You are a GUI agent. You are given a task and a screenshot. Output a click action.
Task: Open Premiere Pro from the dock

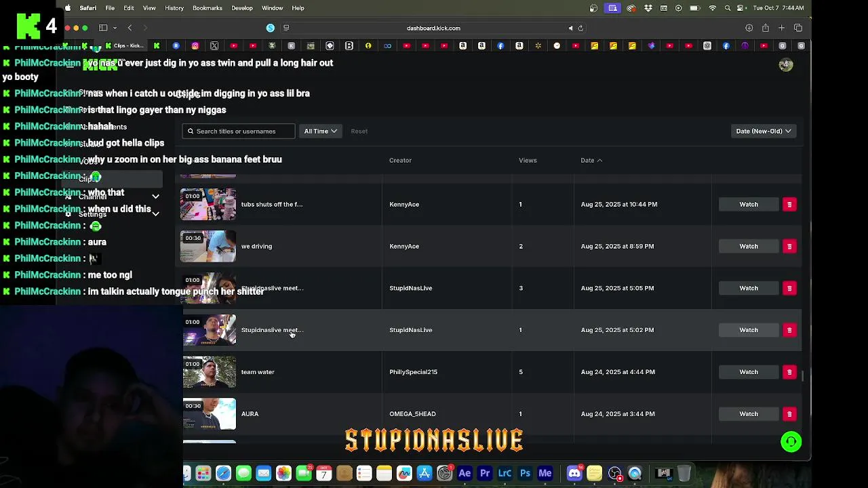pos(485,473)
